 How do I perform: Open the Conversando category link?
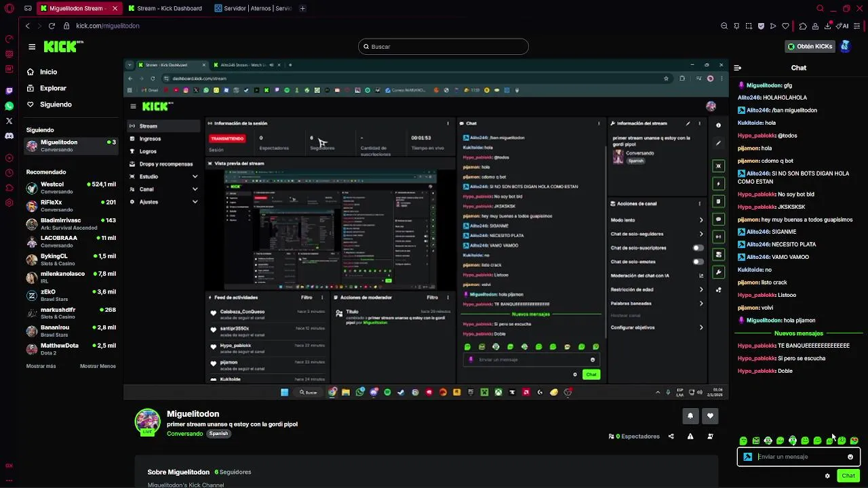point(185,434)
